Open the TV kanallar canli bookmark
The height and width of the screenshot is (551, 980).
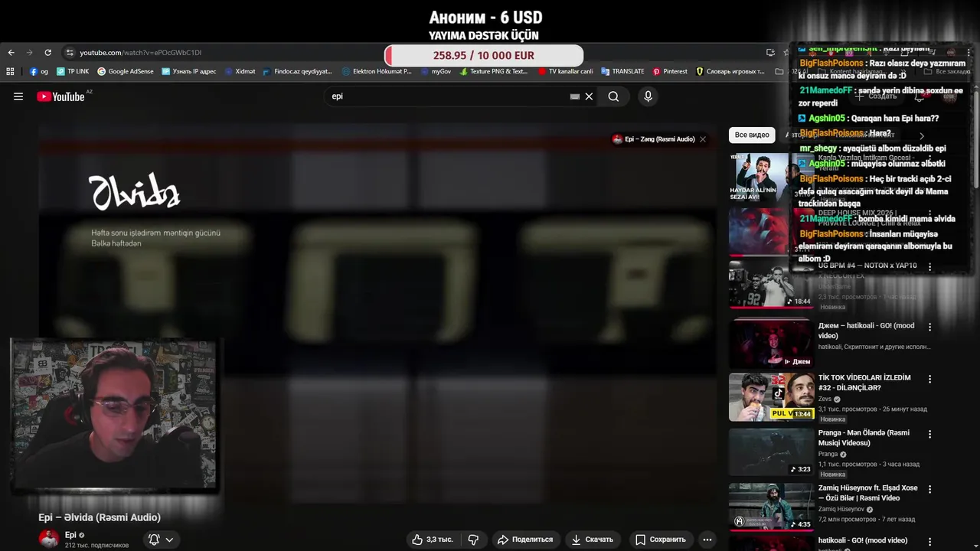point(565,71)
